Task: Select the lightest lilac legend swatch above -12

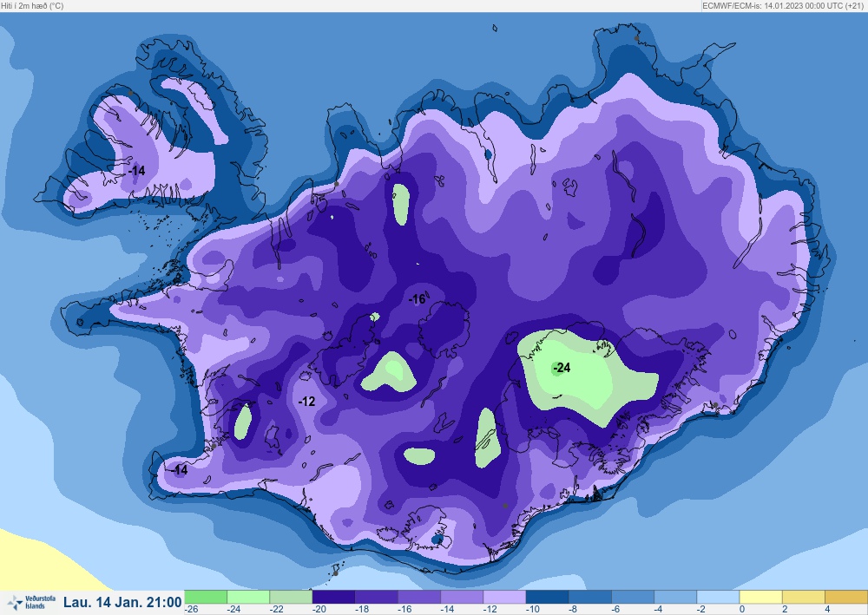Action: click(x=503, y=597)
